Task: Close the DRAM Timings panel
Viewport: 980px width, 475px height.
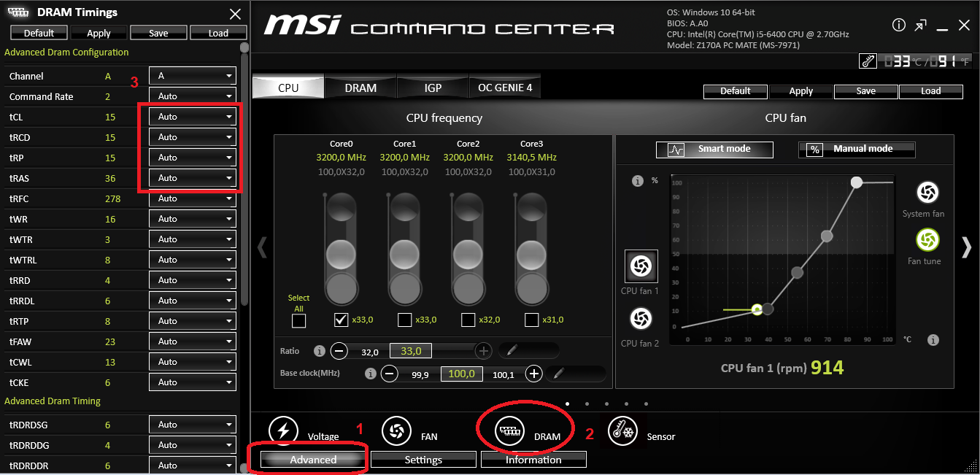Action: (235, 14)
